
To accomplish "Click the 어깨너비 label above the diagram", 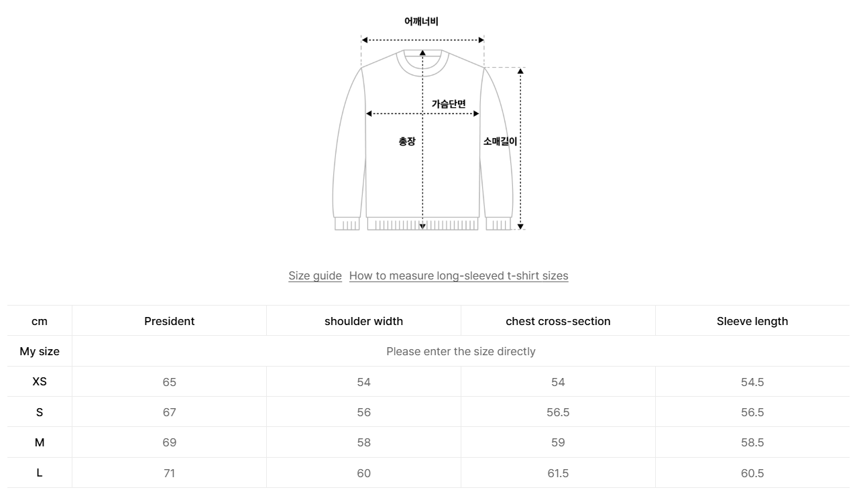I will pyautogui.click(x=421, y=21).
